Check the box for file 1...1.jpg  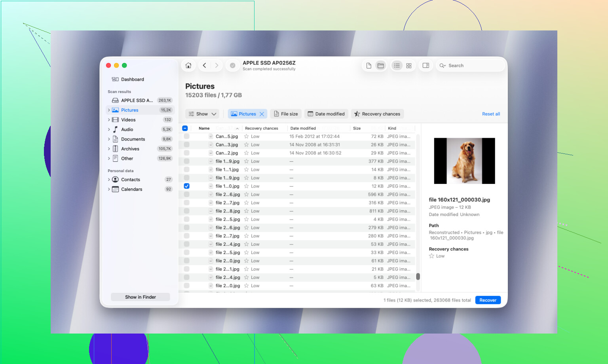click(186, 170)
